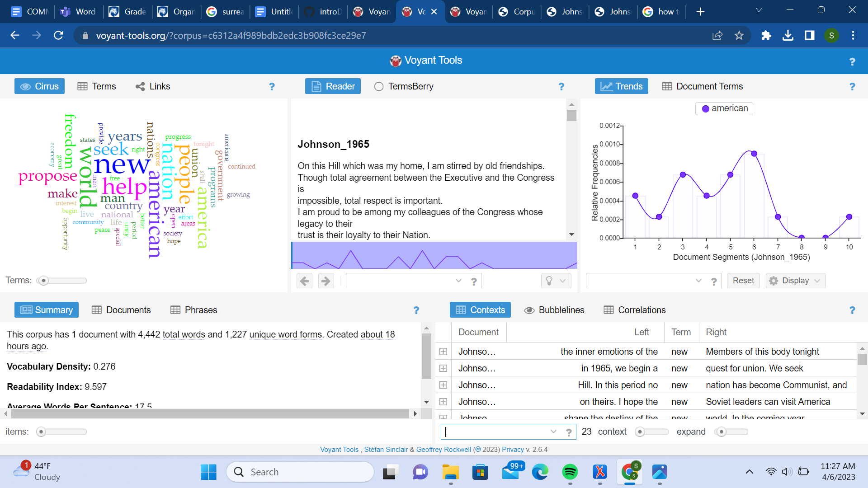Toggle the american legend item
The width and height of the screenshot is (868, 488).
click(724, 108)
